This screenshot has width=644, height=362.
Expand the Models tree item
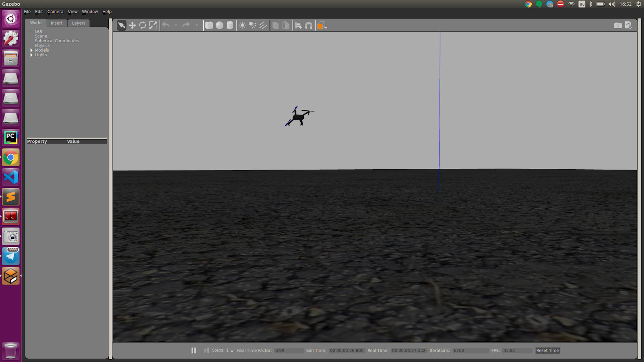31,50
